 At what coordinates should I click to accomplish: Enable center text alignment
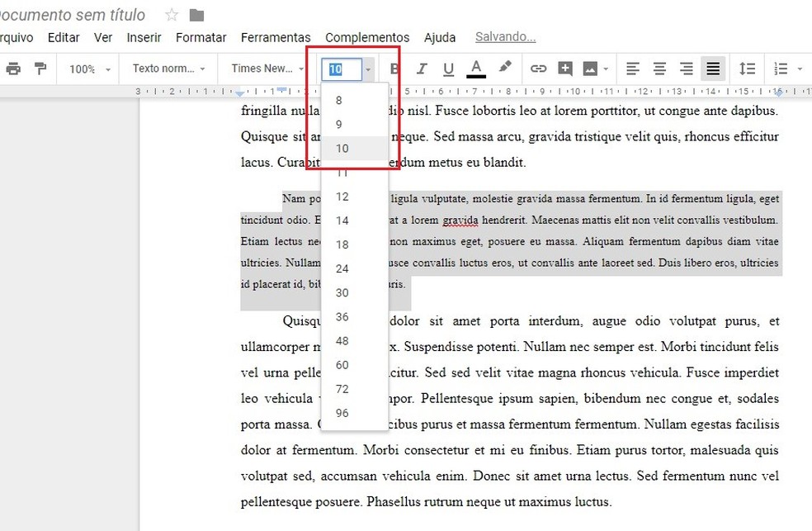coord(659,69)
